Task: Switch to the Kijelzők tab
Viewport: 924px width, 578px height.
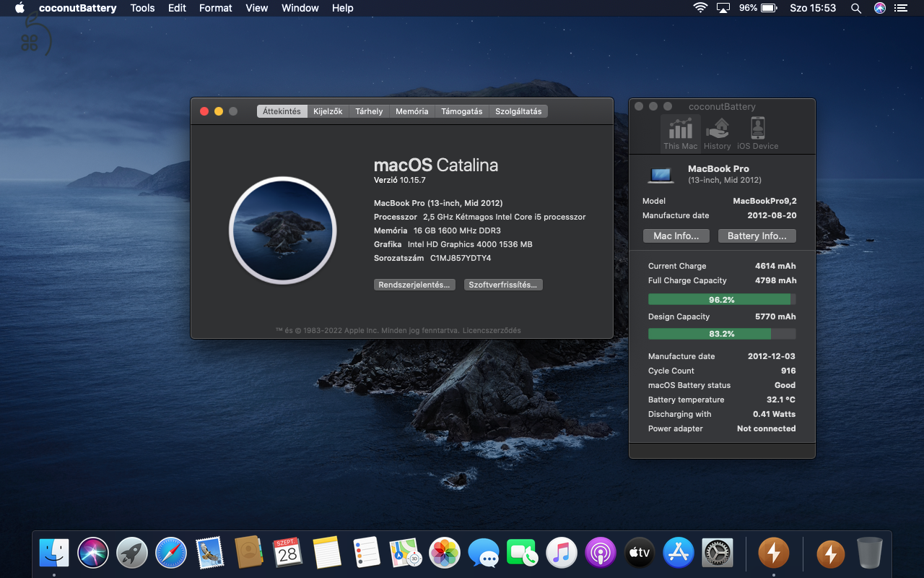Action: 328,111
